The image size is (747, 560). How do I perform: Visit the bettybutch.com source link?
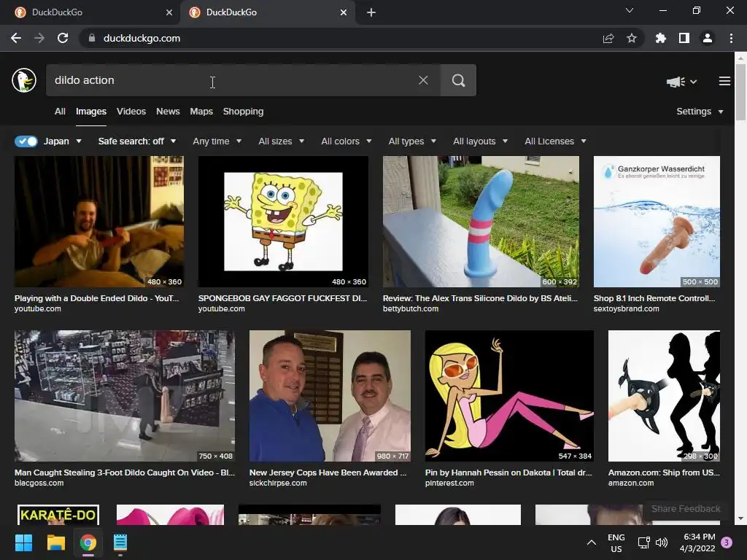coord(411,308)
